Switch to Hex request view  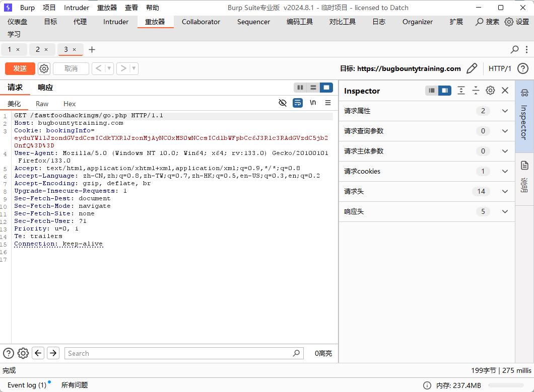(x=70, y=104)
